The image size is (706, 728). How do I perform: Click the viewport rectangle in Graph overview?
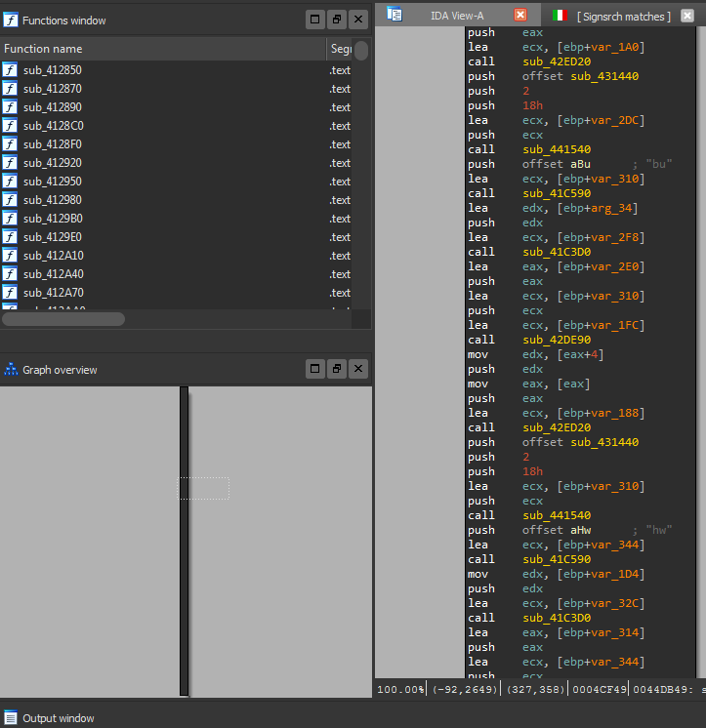(x=203, y=488)
